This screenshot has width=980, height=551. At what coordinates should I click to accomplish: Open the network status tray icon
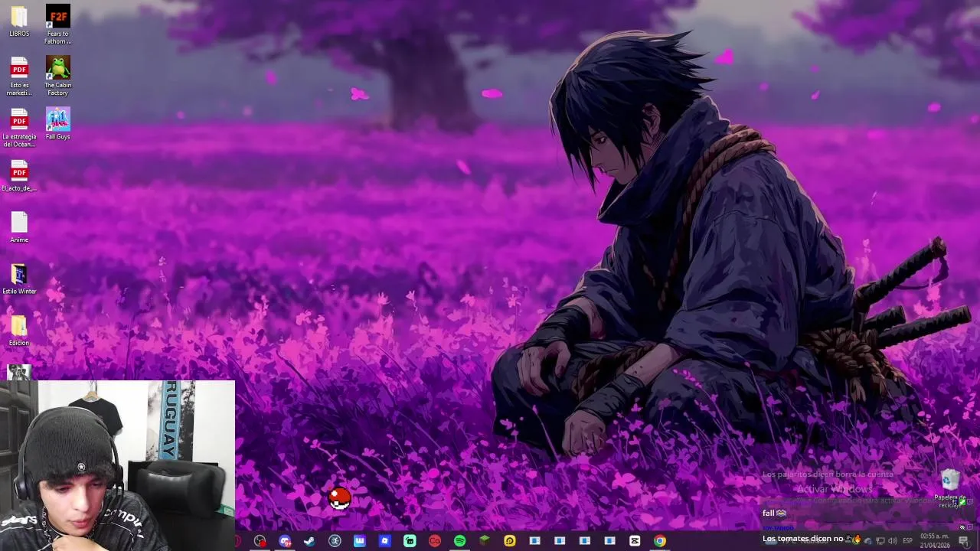tap(880, 541)
